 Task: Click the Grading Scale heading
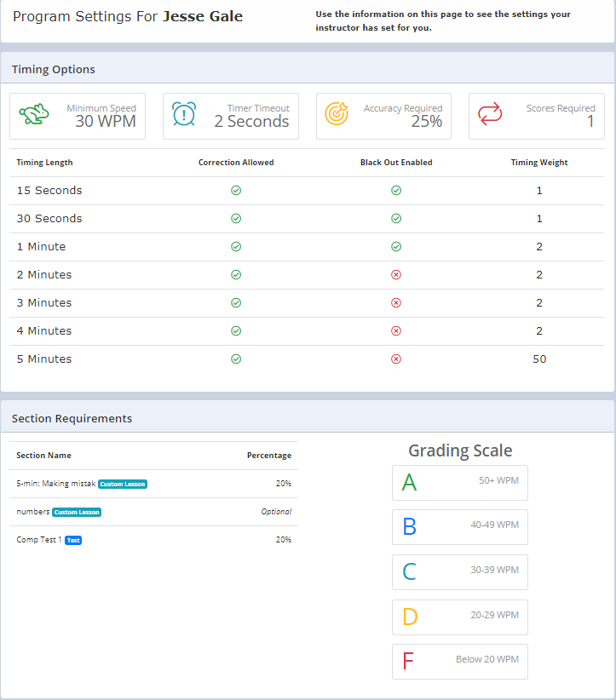pos(460,450)
